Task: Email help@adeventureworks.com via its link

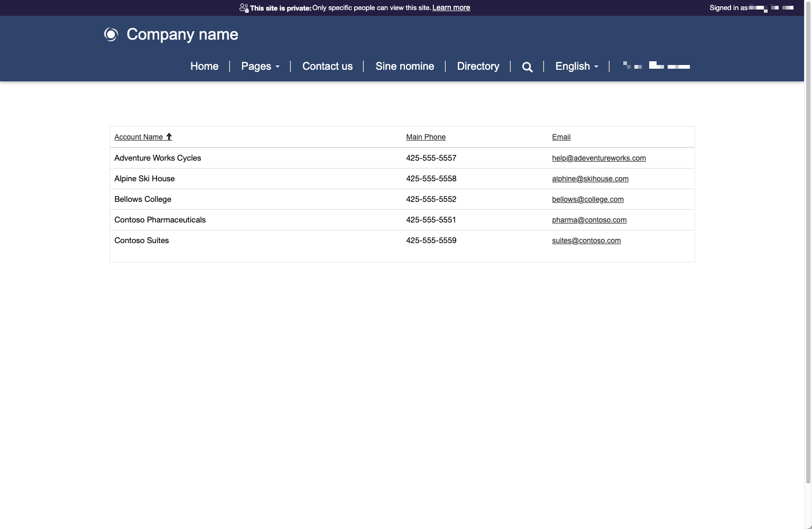Action: coord(599,158)
